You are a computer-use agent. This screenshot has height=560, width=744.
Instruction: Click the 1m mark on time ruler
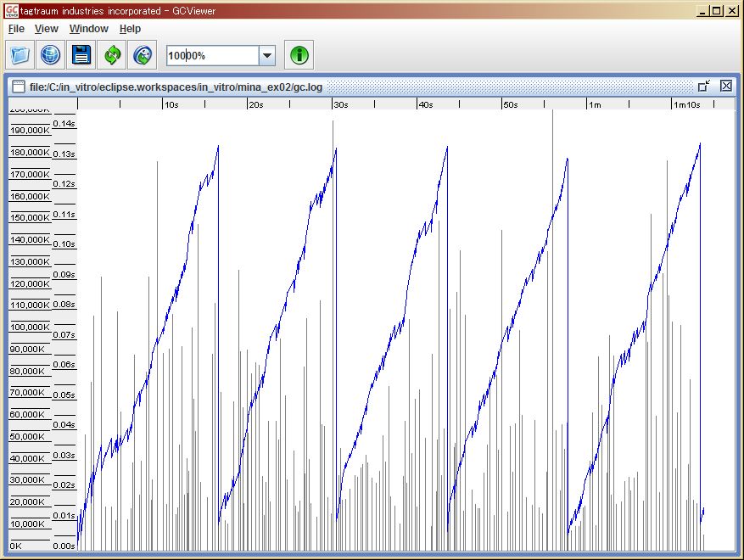(595, 104)
